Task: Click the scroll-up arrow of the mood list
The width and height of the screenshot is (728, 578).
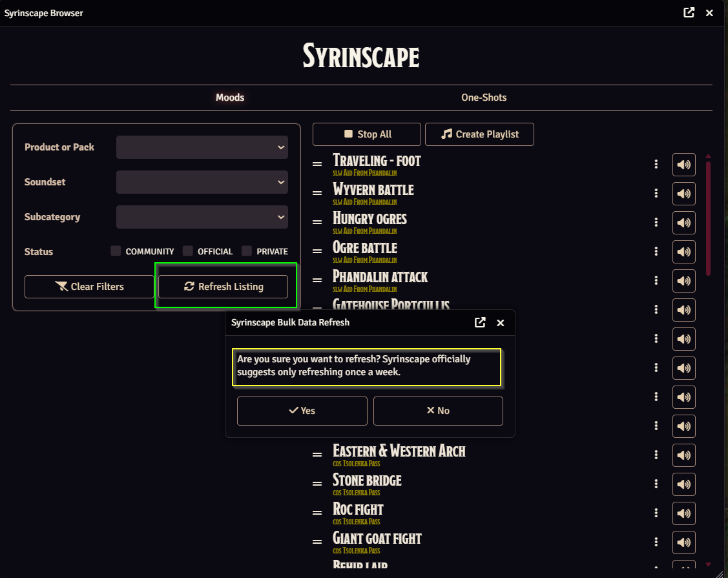Action: 708,156
